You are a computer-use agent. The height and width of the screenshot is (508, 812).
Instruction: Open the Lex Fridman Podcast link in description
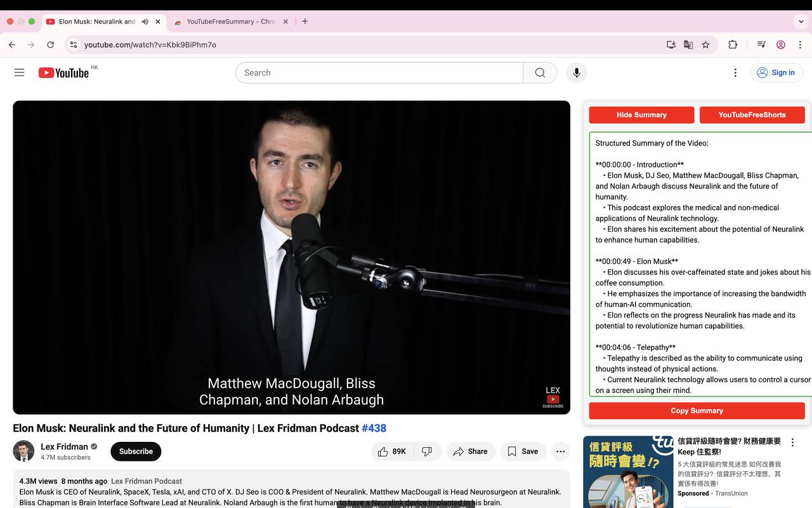tap(147, 481)
